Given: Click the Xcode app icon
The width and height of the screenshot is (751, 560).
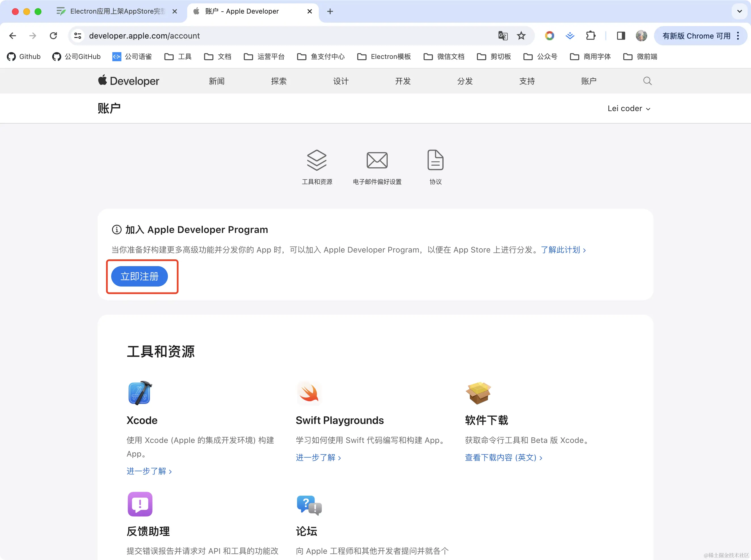Looking at the screenshot, I should [x=140, y=393].
